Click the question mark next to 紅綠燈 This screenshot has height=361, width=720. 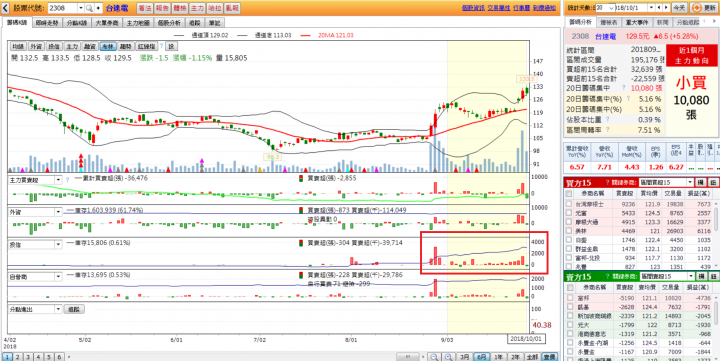[x=162, y=46]
